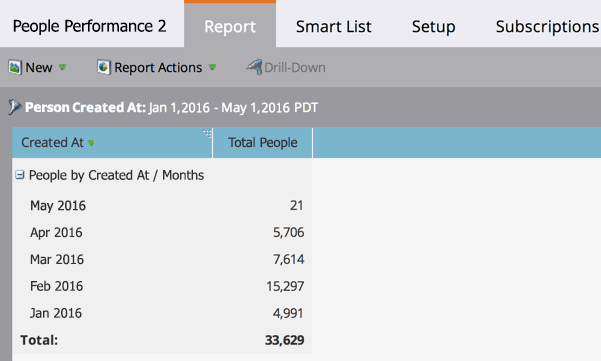
Task: Click the Report Actions button label
Action: (158, 67)
